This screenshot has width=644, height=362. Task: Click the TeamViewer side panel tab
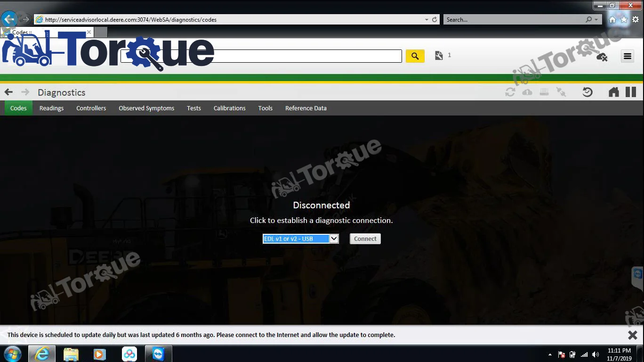(638, 278)
